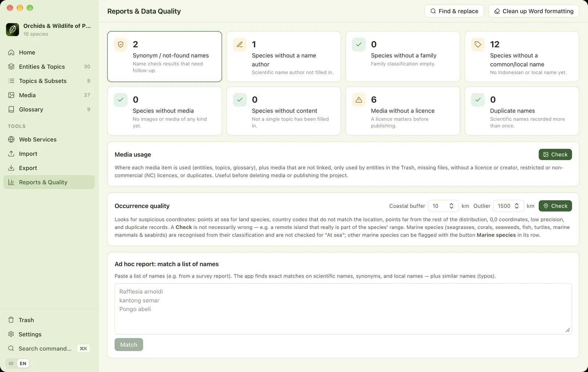Click the text area resize handle
588x372 pixels.
click(568, 330)
